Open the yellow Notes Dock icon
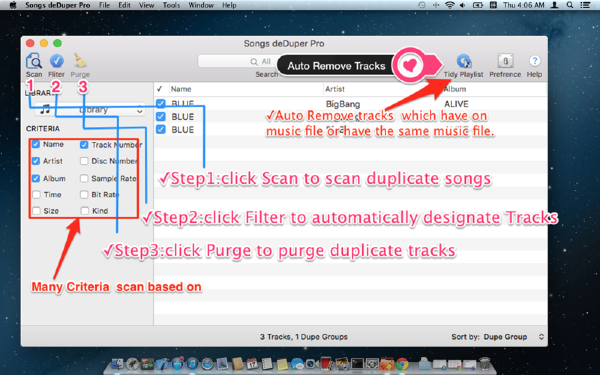Image resolution: width=600 pixels, height=375 pixels. pyautogui.click(x=282, y=364)
